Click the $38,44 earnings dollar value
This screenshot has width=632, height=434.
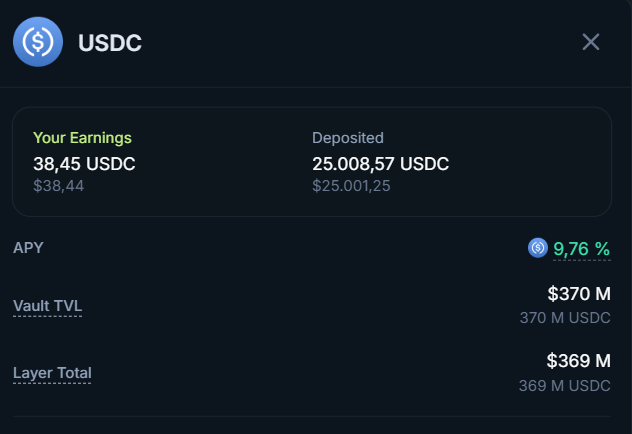(x=58, y=185)
